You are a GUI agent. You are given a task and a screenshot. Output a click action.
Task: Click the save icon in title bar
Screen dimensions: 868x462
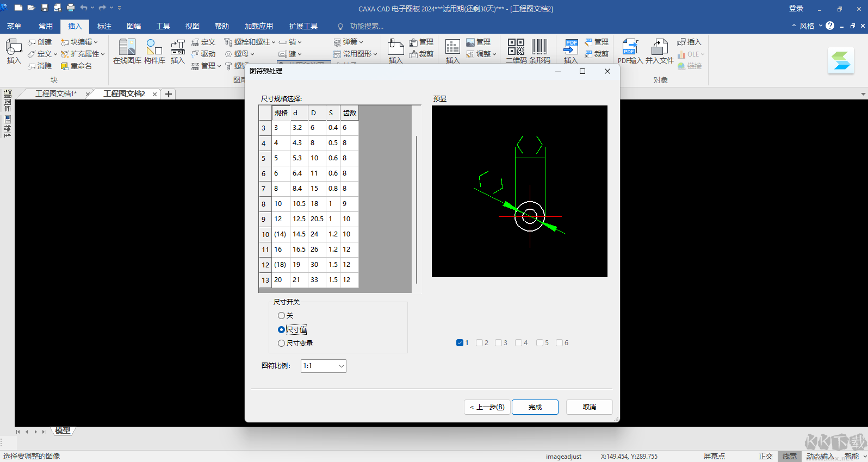pyautogui.click(x=45, y=8)
